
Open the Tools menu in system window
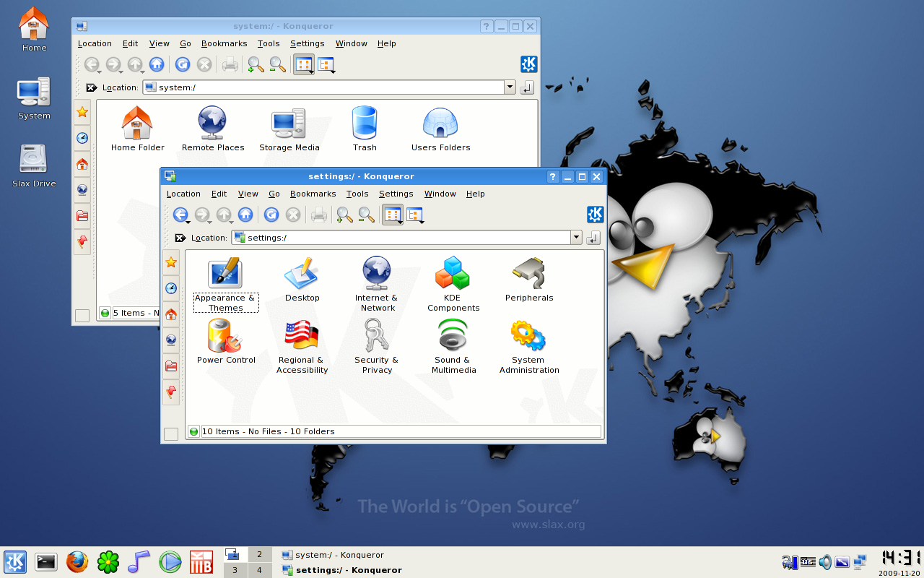pos(268,43)
